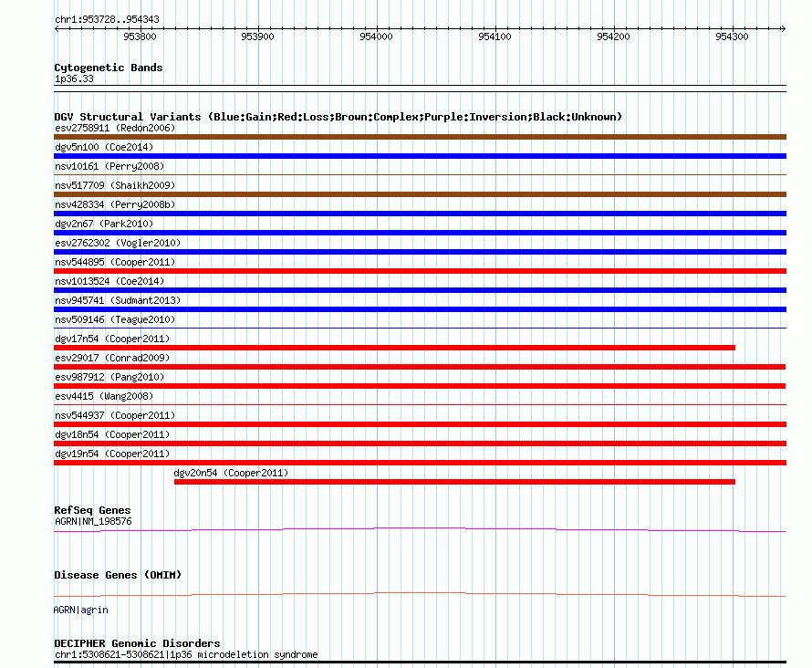Select the esv987912 (Pang2010) label
The height and width of the screenshot is (668, 812).
109,377
